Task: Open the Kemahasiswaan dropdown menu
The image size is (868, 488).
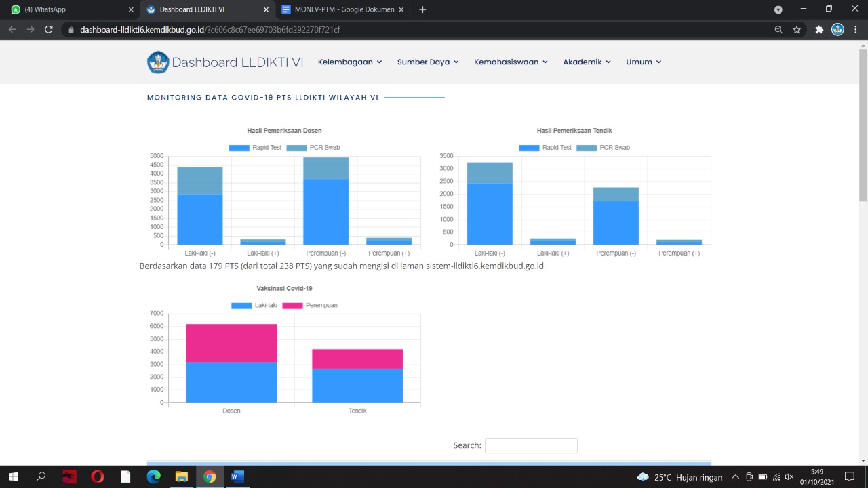Action: coord(511,62)
